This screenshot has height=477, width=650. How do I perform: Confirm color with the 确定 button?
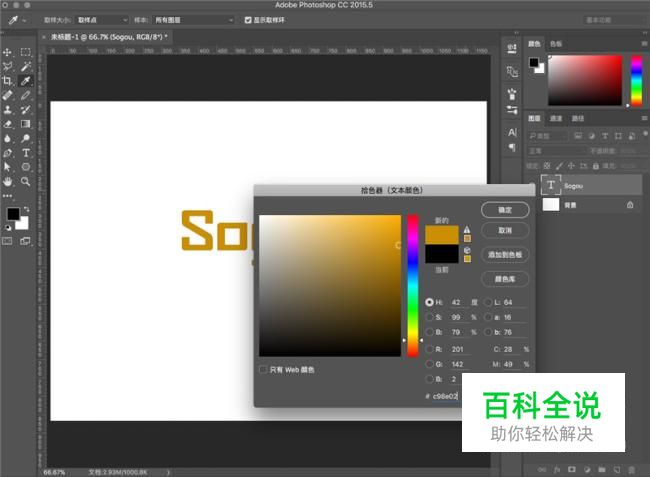tap(504, 210)
